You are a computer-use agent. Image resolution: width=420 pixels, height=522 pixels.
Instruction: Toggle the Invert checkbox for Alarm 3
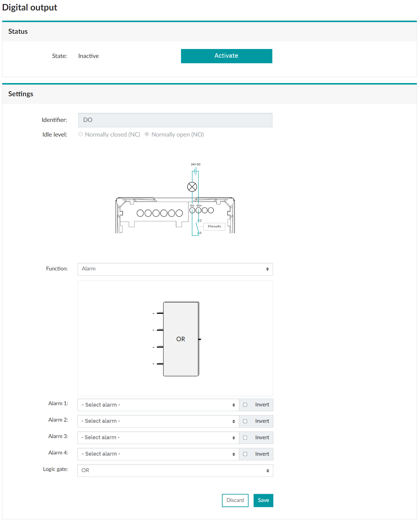[x=245, y=438]
